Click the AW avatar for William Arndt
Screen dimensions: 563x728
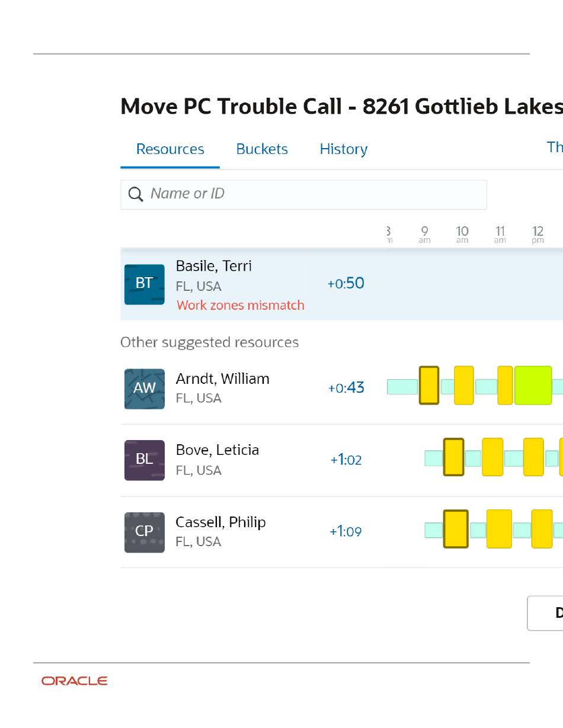click(x=145, y=389)
